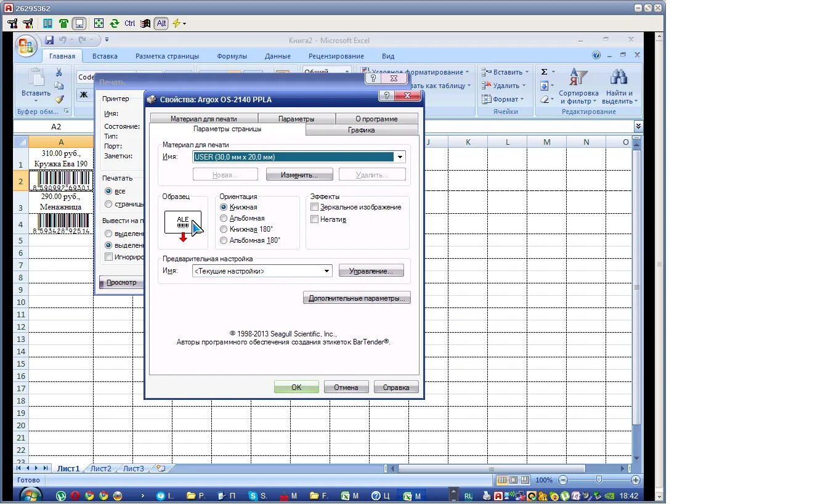
Task: Expand the Удалить cells dropdown
Action: 524,86
